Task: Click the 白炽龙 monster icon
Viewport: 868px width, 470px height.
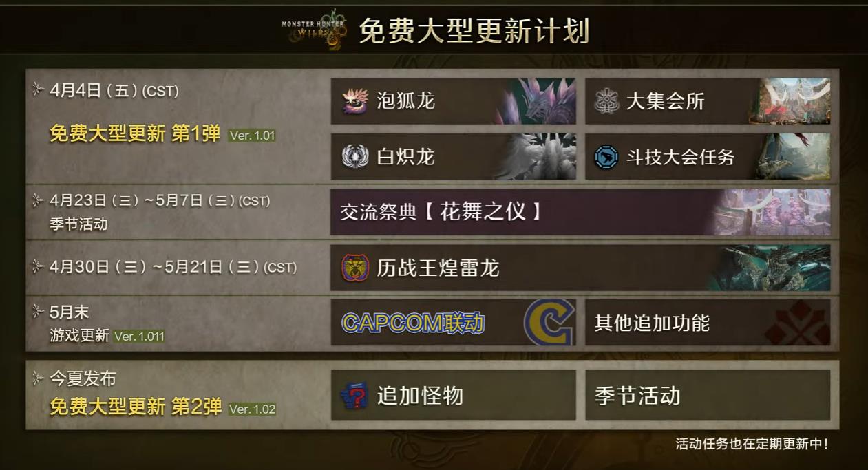Action: coord(355,157)
